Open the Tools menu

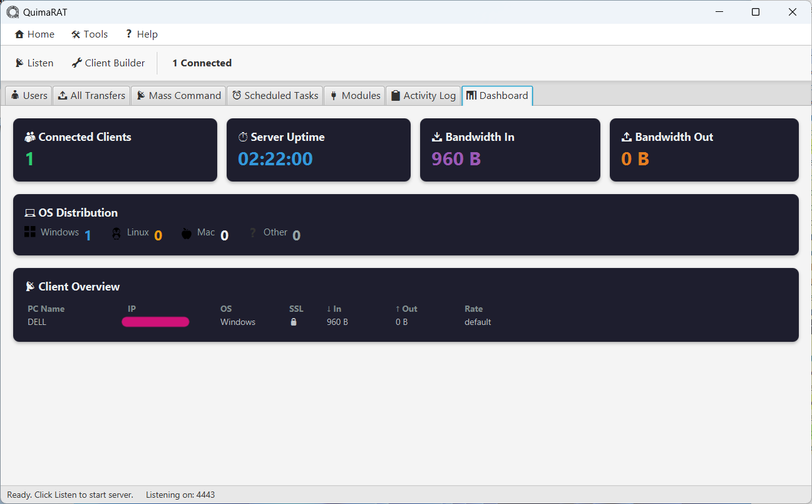90,34
